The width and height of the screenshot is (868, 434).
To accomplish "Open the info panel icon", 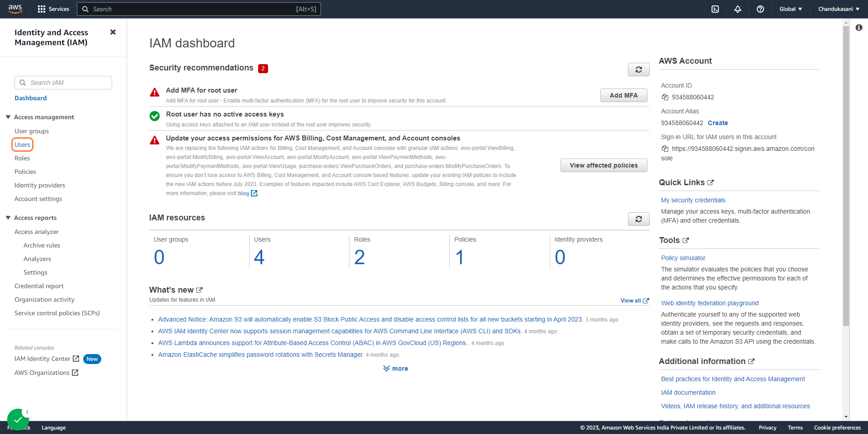I will (x=859, y=28).
